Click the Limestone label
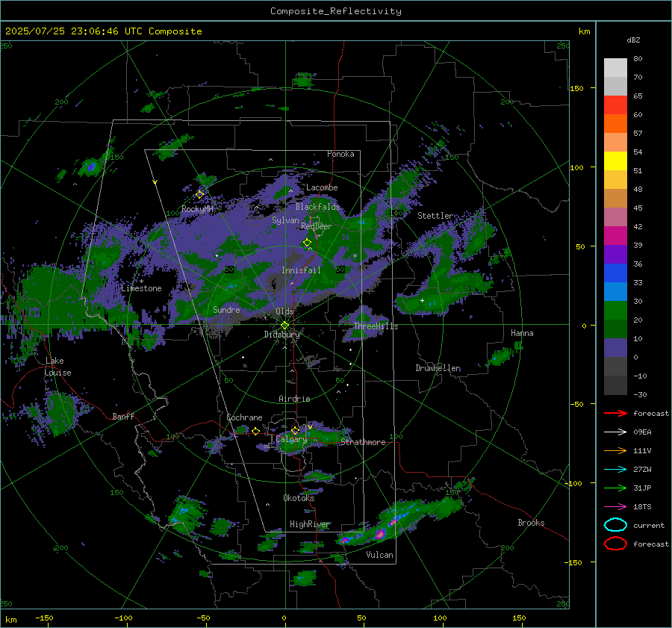The width and height of the screenshot is (672, 628). [x=141, y=288]
